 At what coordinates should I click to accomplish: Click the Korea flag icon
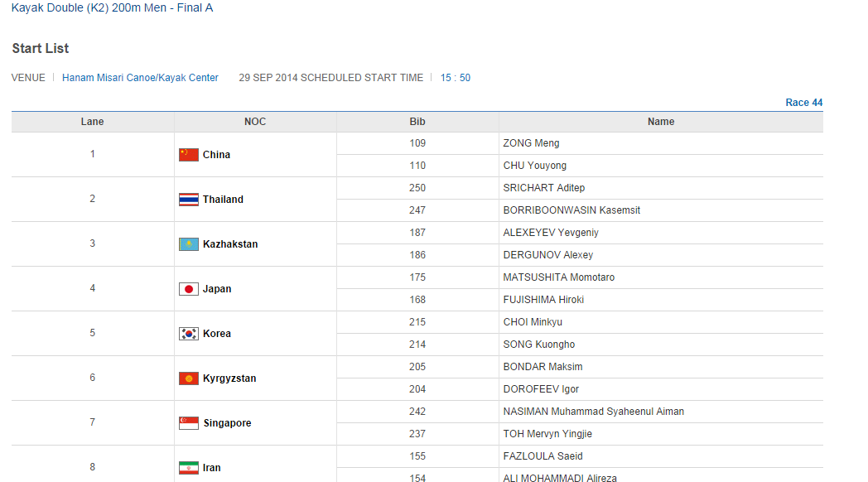click(189, 334)
